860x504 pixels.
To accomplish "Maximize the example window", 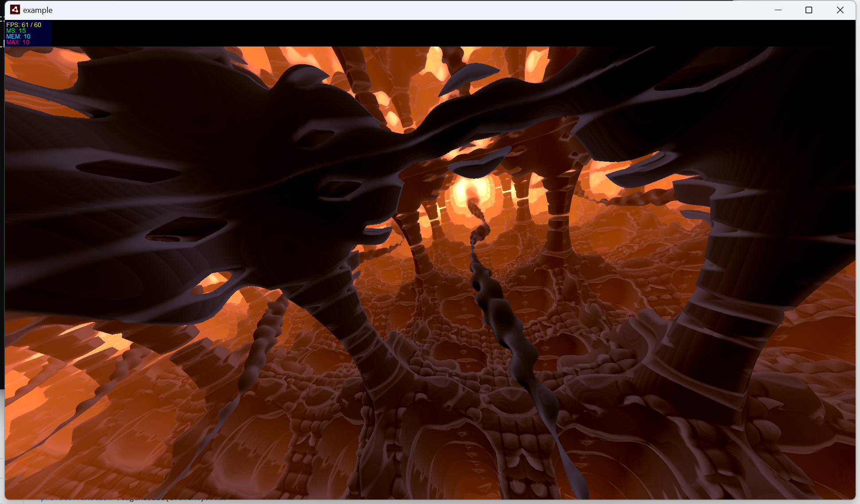I will click(x=809, y=10).
